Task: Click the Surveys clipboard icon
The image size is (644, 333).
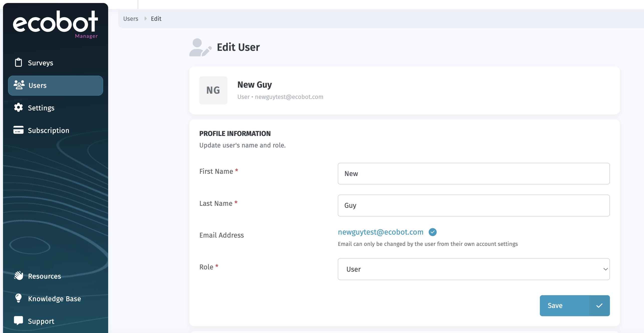Action: pos(18,63)
